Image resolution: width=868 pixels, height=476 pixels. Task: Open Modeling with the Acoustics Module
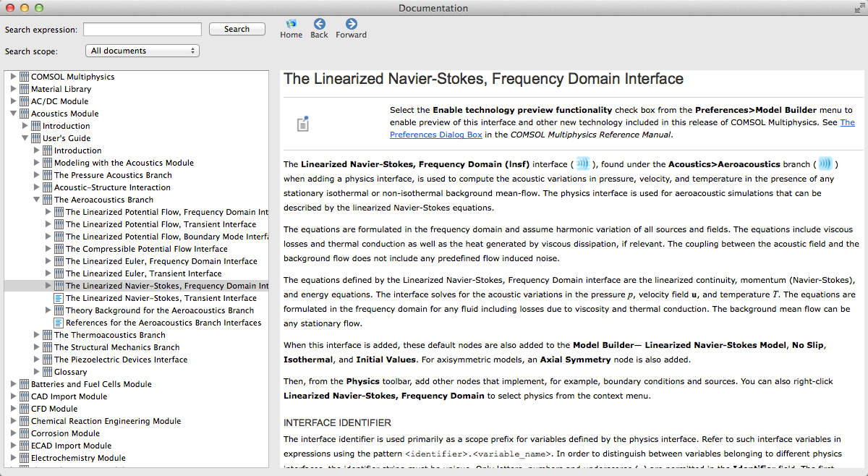124,163
